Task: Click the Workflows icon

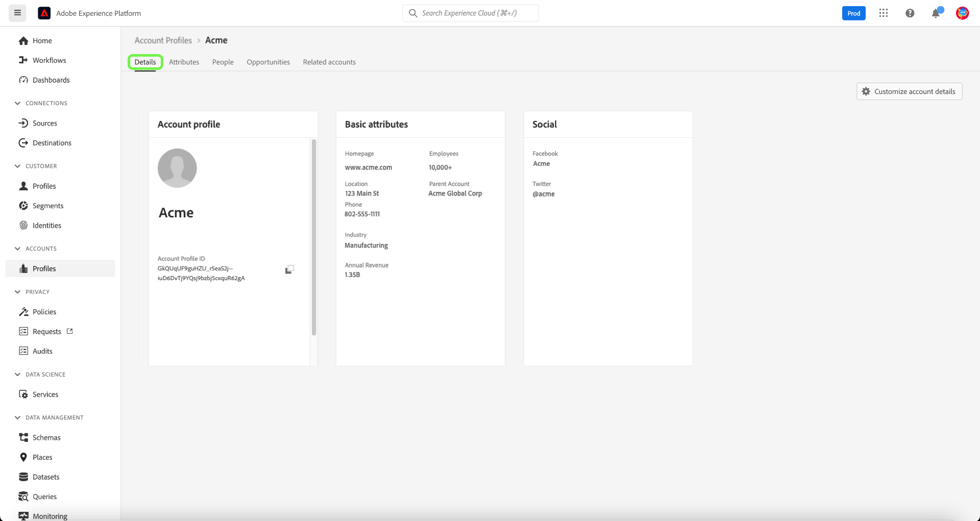Action: pyautogui.click(x=23, y=60)
